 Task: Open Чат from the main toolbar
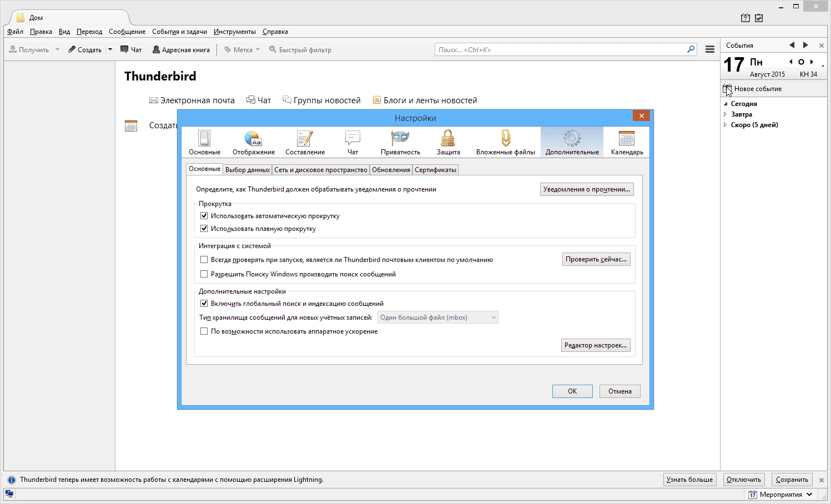point(131,49)
